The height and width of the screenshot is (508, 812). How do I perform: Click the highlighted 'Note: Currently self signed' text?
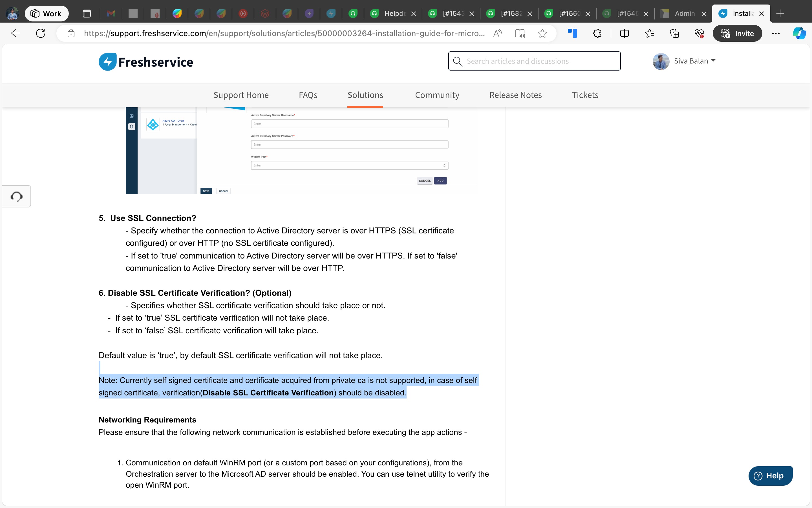pyautogui.click(x=288, y=386)
